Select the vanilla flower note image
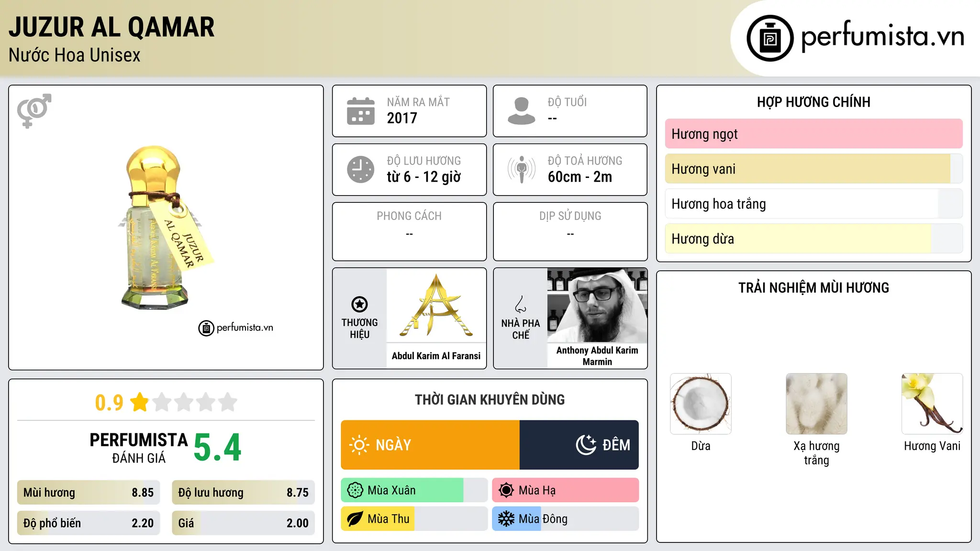This screenshot has width=980, height=551. pyautogui.click(x=932, y=404)
